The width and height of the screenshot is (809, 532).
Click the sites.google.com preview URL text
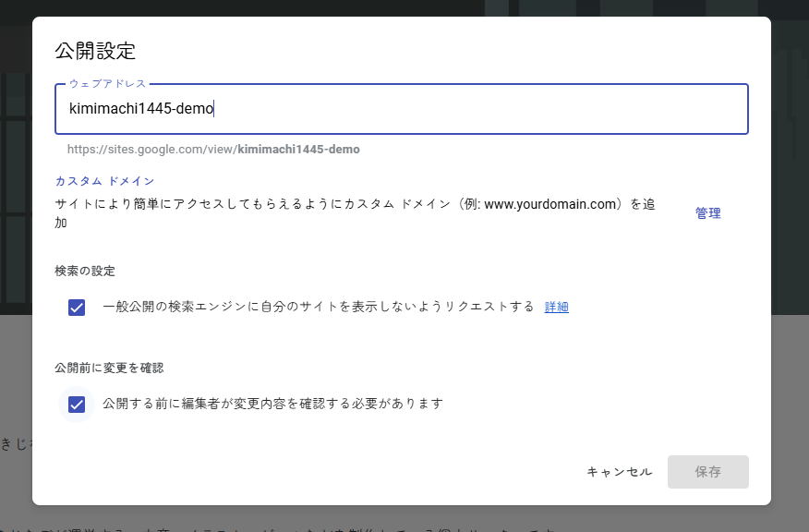151,149
